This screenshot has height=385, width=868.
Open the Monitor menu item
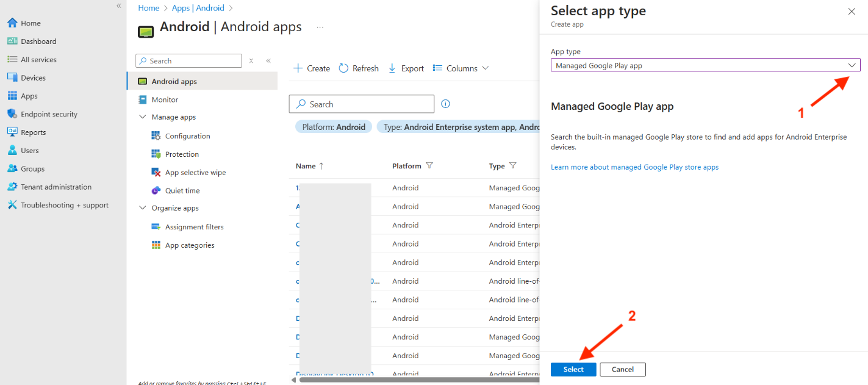[165, 99]
